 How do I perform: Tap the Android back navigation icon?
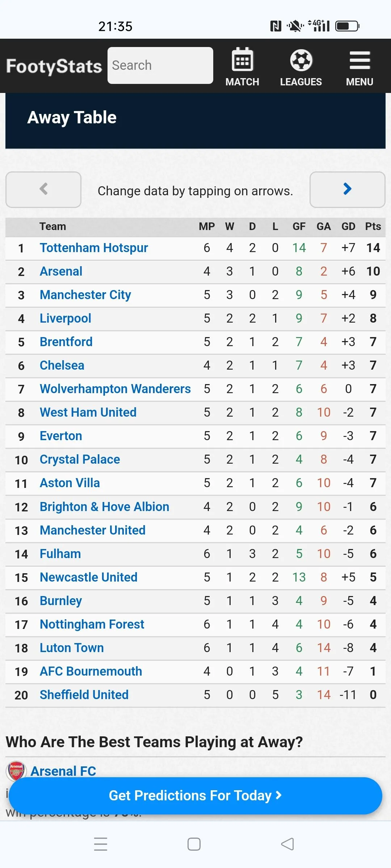[x=287, y=844]
